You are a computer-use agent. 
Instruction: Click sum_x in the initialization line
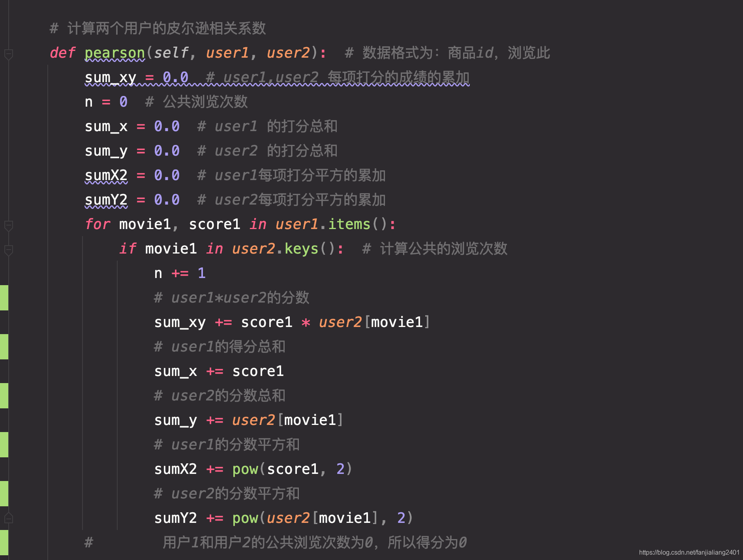106,127
